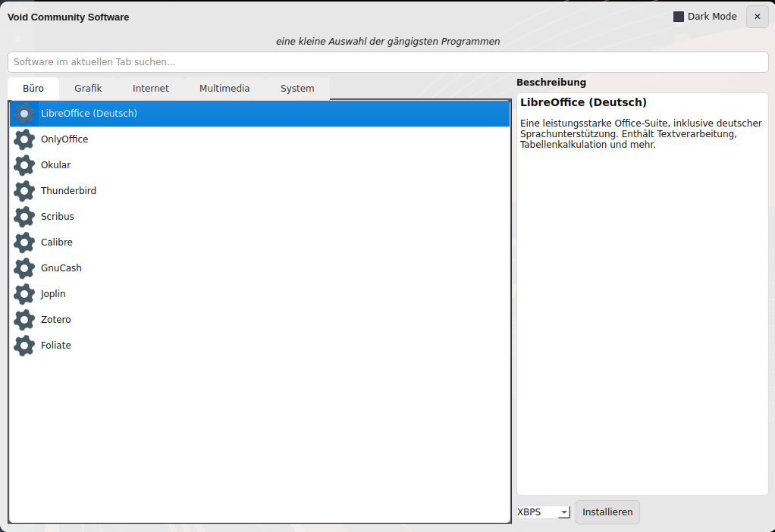775x532 pixels.
Task: Choose the gear icon next to Joplin
Action: click(x=24, y=294)
